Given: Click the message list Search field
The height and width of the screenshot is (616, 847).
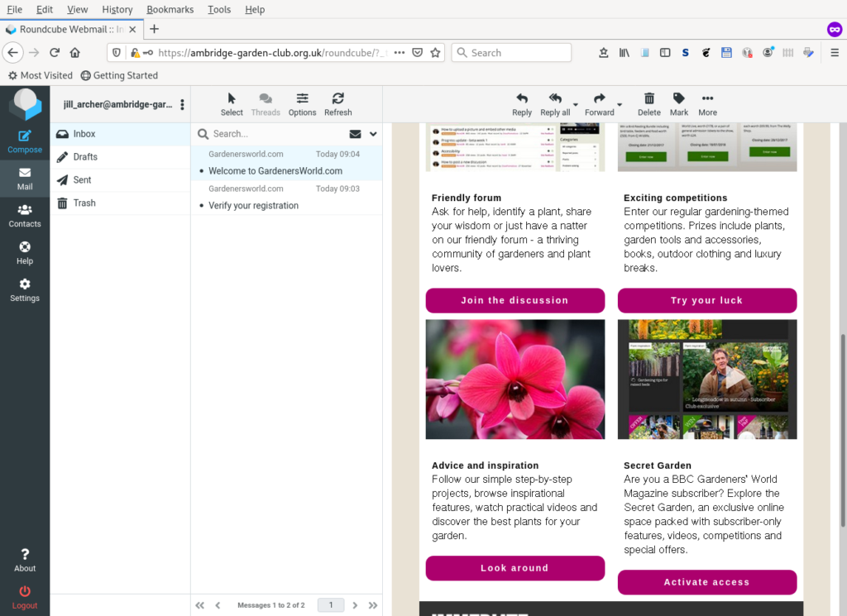Looking at the screenshot, I should coord(277,134).
